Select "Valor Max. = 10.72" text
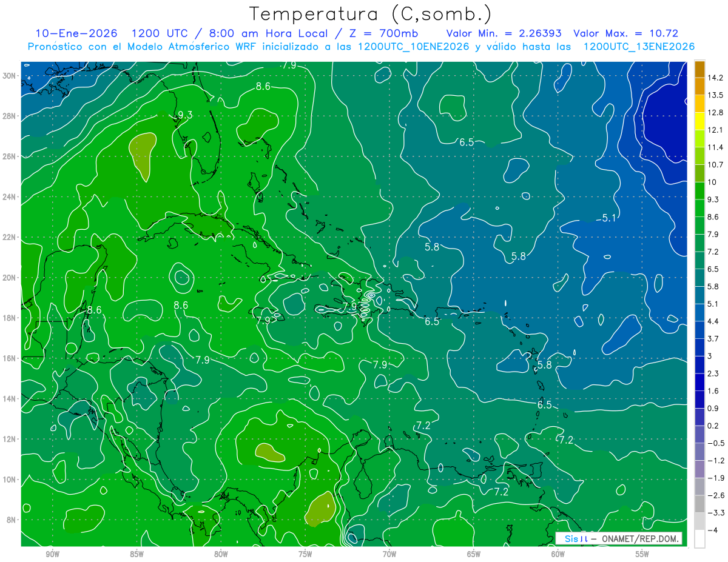The image size is (728, 562). (x=625, y=33)
